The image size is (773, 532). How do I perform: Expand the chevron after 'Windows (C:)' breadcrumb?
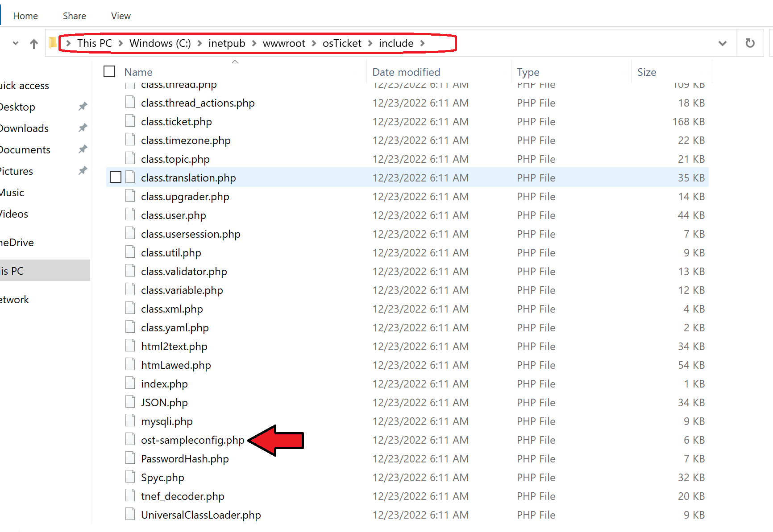click(199, 43)
